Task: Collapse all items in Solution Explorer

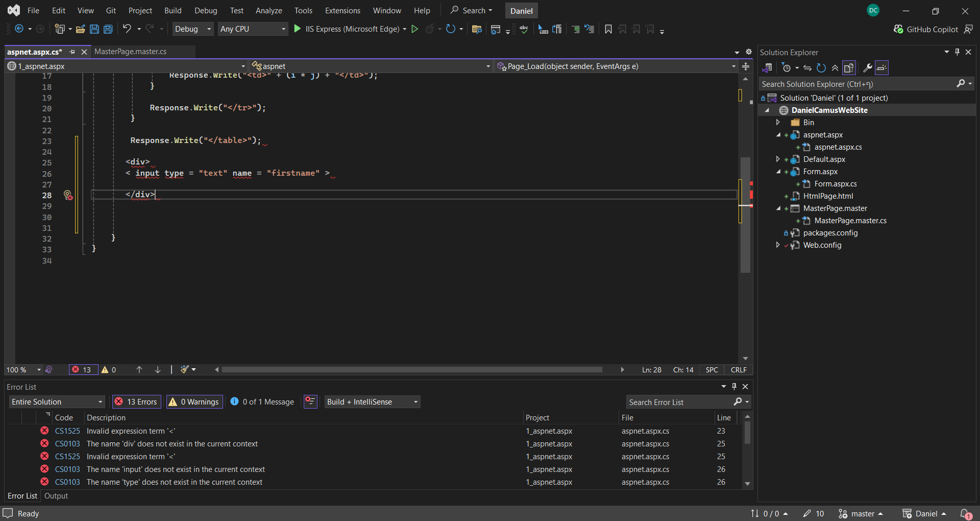Action: (835, 67)
